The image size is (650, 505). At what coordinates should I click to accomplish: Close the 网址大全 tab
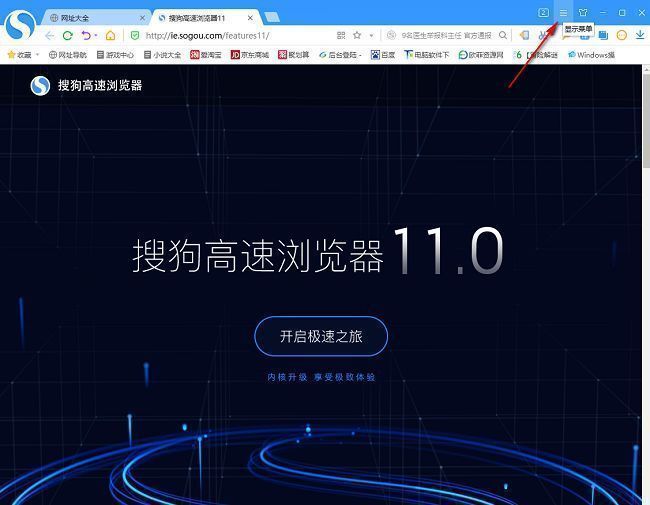click(x=142, y=18)
